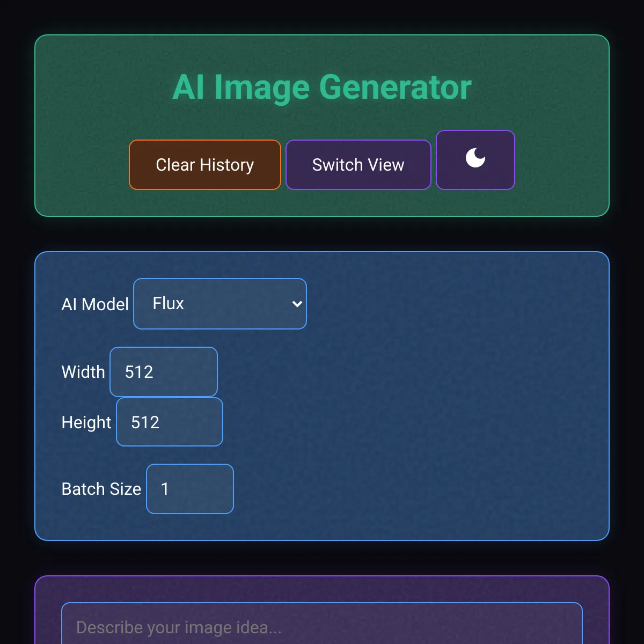Image resolution: width=644 pixels, height=644 pixels.
Task: Click the Switch View button
Action: [358, 165]
